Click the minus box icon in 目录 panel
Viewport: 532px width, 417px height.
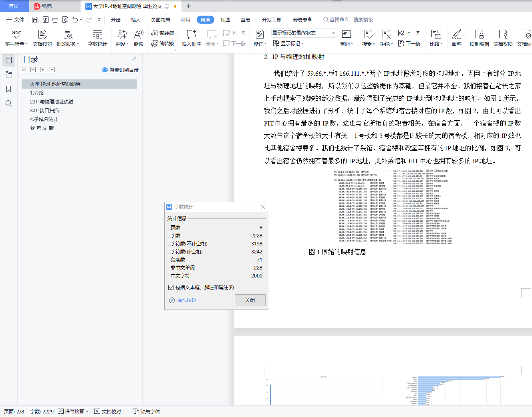click(x=52, y=70)
